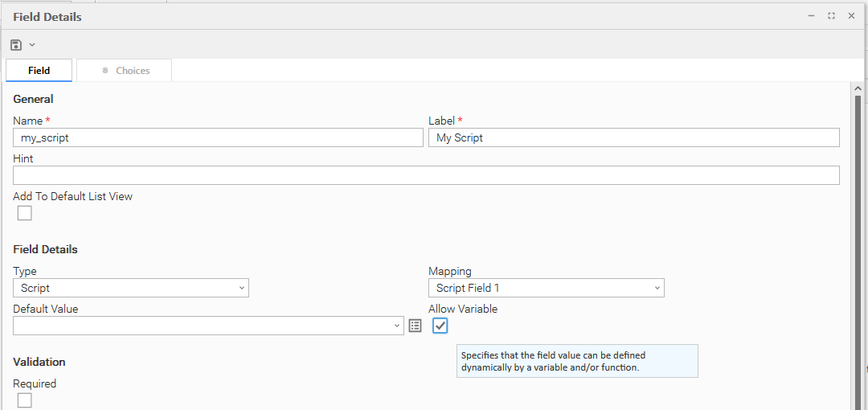Tick the Required checkbox under Validation

tap(25, 400)
